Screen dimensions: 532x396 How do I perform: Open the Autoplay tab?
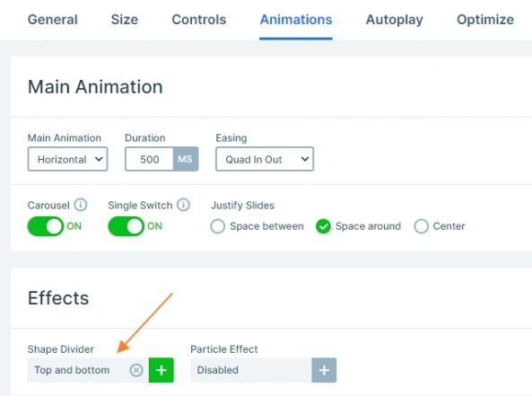(x=394, y=20)
